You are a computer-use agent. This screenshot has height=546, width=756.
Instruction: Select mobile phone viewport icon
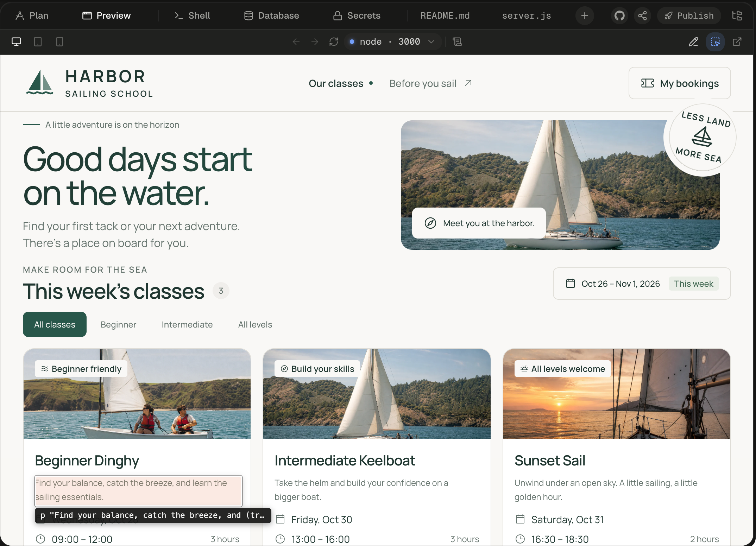click(x=59, y=42)
